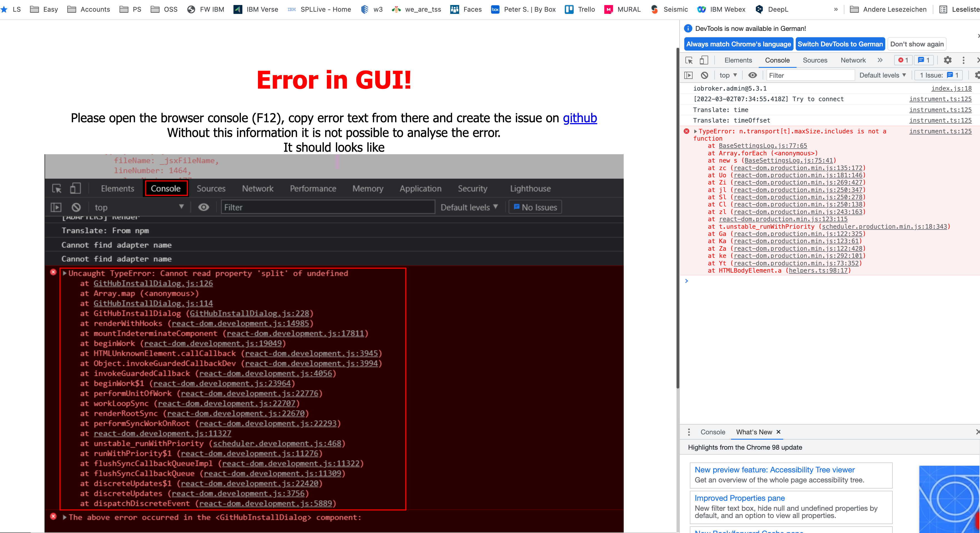Screen dimensions: 980x533
Task: Open the github link on the page
Action: [580, 118]
